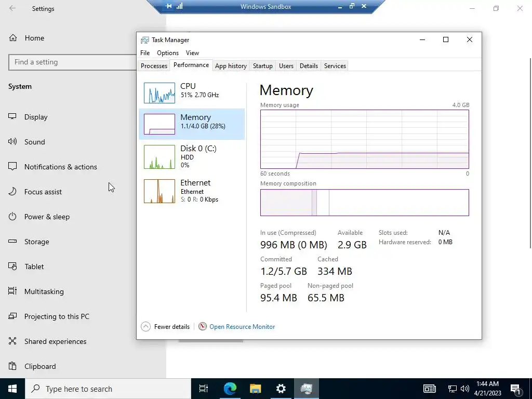Screen dimensions: 532x399
Task: Select the Memory performance graph thumbnail
Action: 159,124
